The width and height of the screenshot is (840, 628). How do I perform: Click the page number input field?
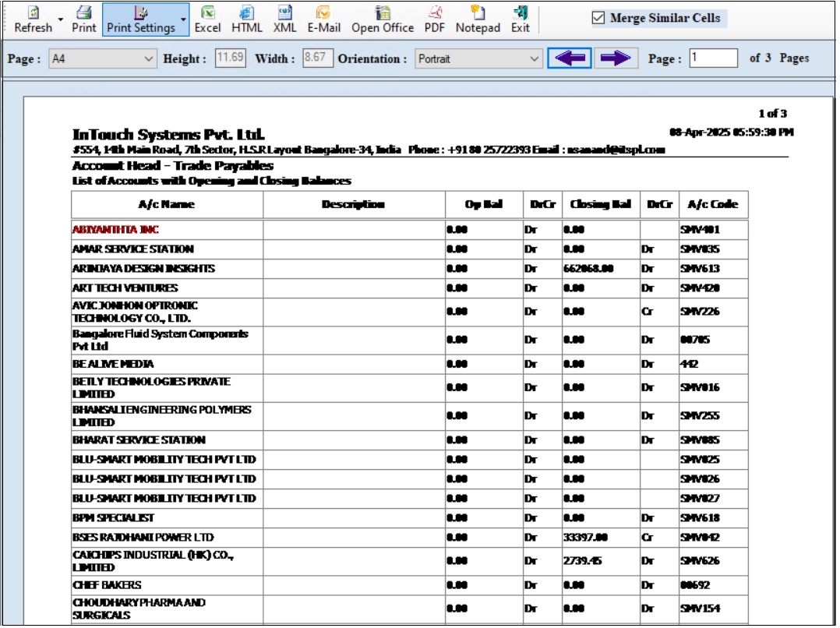(x=713, y=58)
